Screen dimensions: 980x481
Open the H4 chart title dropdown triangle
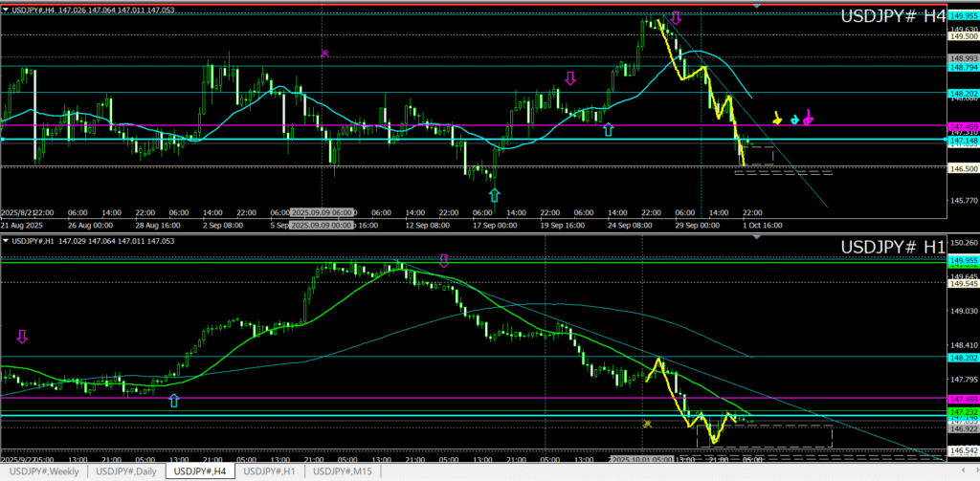pos(7,11)
